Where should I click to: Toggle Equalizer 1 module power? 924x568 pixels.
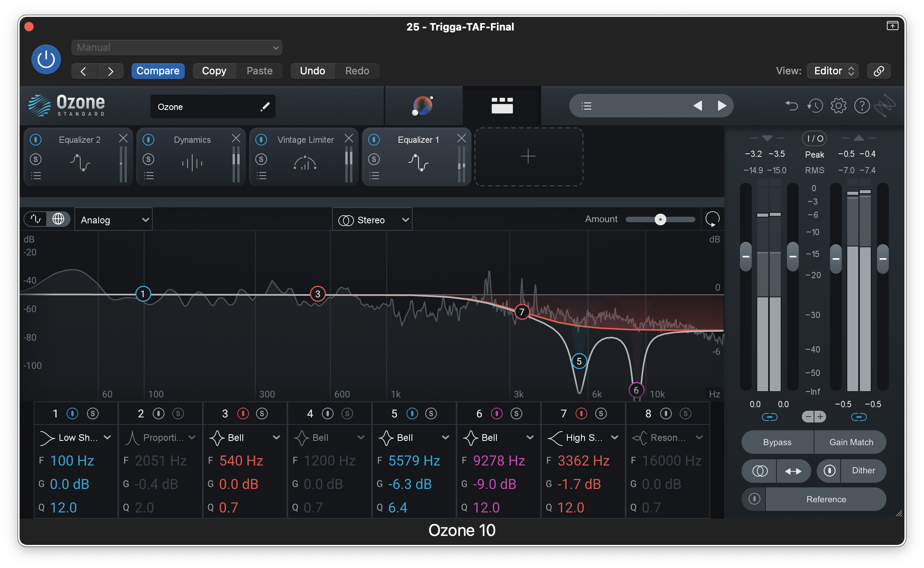pos(374,139)
